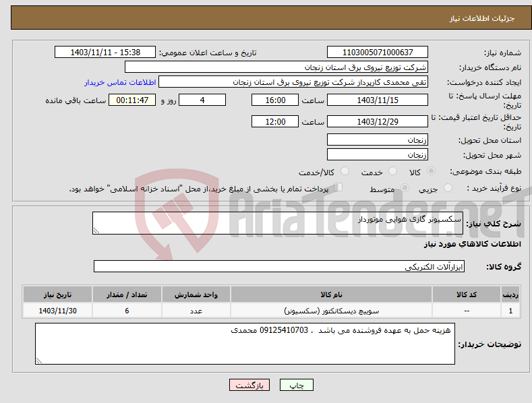Image resolution: width=532 pixels, height=403 pixels.
Task: Click the delivery city field زنجان
Action: [x=378, y=155]
